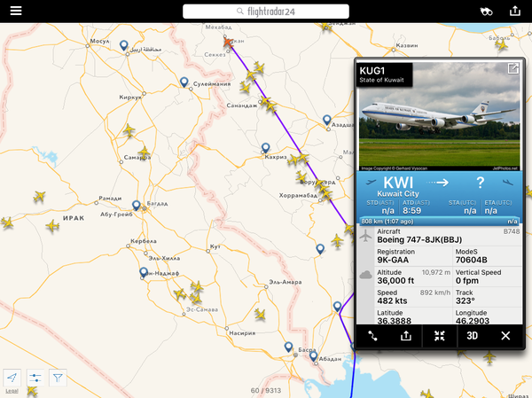
Task: Show flight route using the route icon
Action: click(x=372, y=336)
